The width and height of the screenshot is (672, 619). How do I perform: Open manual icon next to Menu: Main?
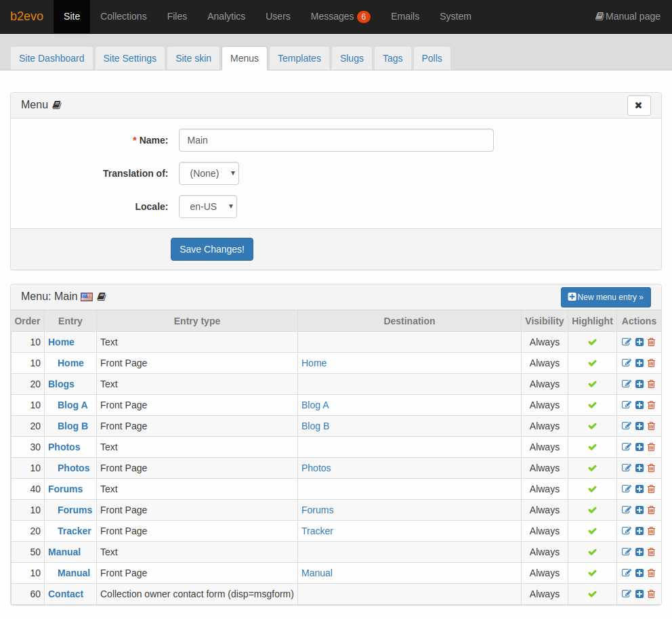(102, 297)
